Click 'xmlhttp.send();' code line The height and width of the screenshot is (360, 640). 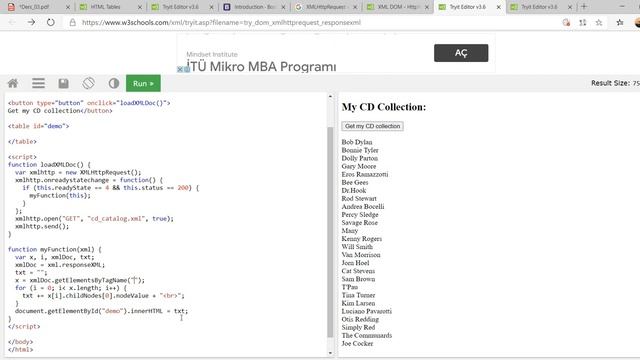[x=42, y=227]
